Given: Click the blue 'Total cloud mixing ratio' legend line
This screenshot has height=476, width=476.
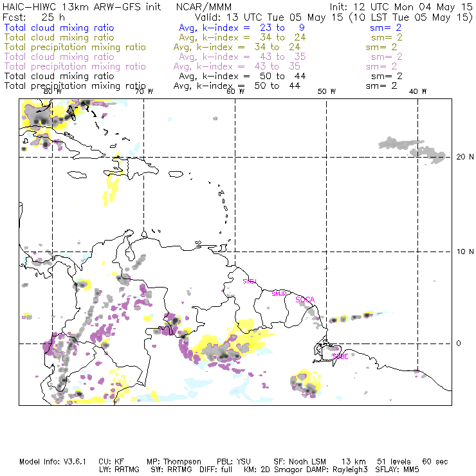Looking at the screenshot, I should click(59, 28).
